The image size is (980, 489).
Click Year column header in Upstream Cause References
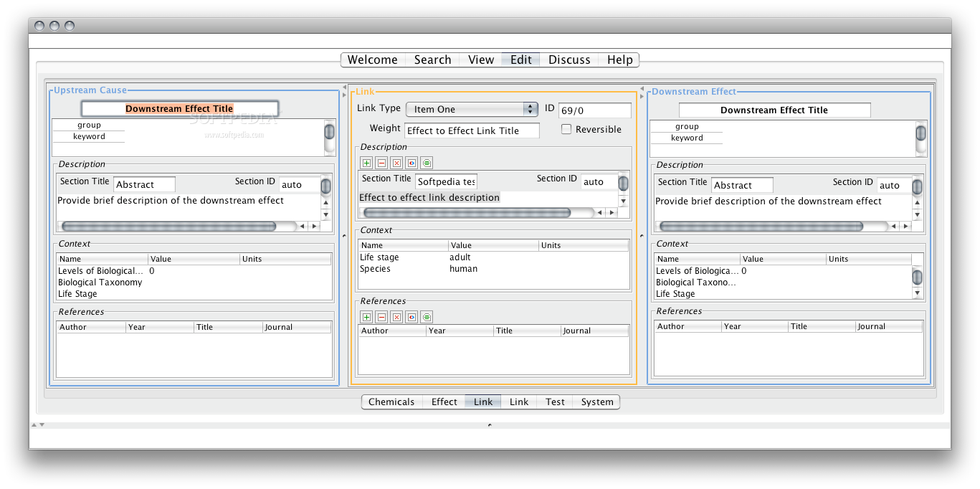coord(160,327)
